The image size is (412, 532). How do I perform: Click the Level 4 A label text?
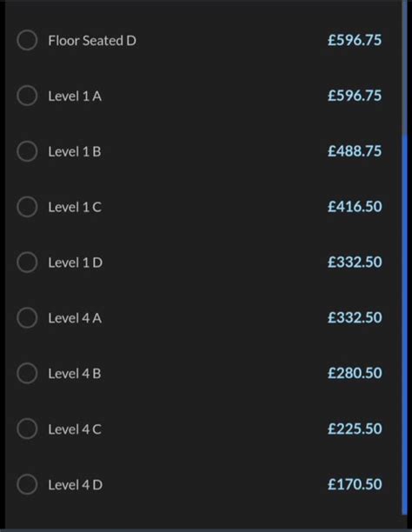tap(75, 318)
